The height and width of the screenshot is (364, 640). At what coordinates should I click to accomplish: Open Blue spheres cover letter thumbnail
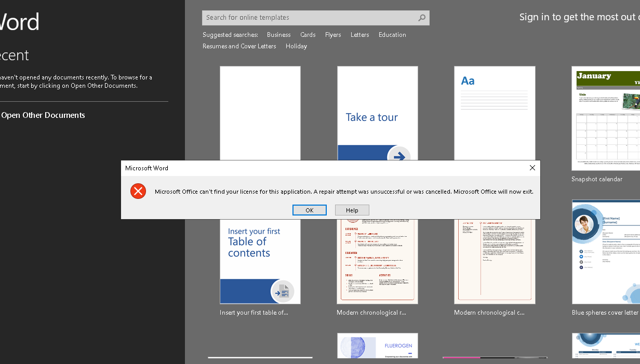click(606, 252)
